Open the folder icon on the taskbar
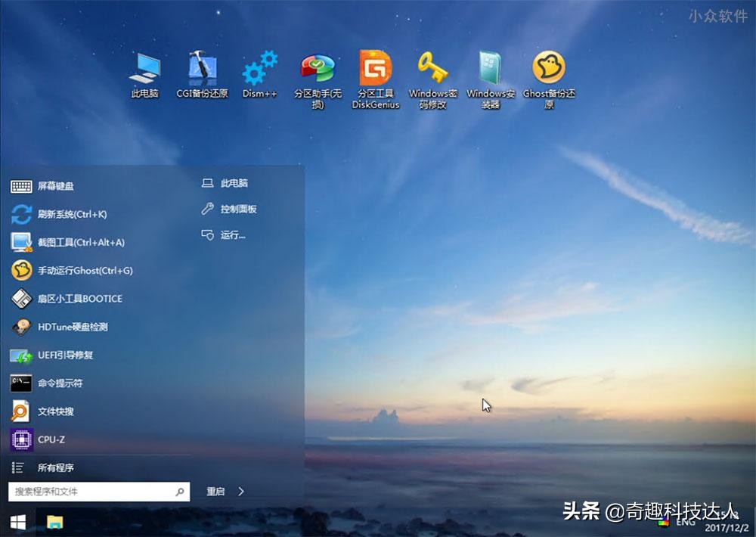The height and width of the screenshot is (537, 756). [52, 522]
